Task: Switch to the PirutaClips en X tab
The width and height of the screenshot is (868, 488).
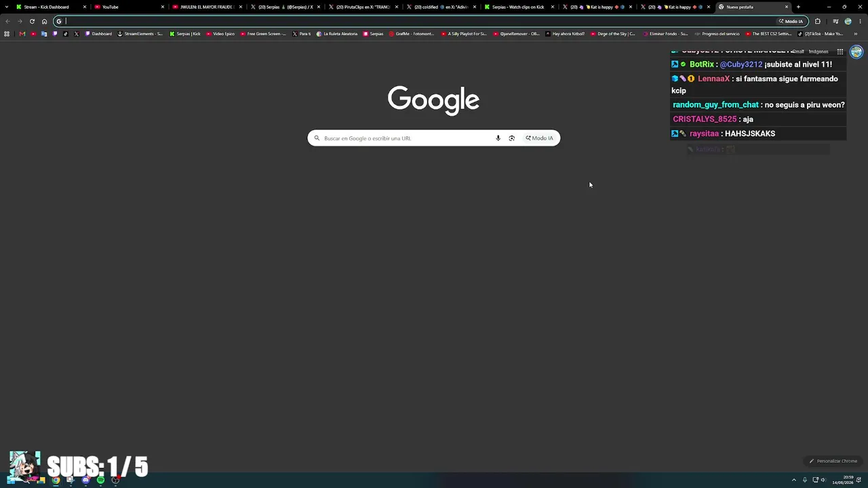Action: (363, 7)
